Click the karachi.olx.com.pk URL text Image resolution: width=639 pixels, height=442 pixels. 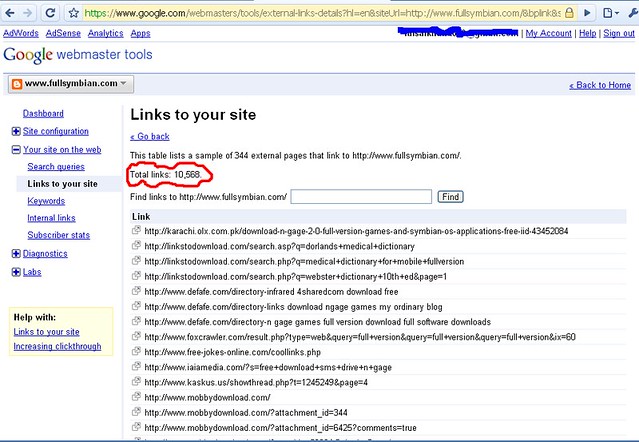point(356,231)
